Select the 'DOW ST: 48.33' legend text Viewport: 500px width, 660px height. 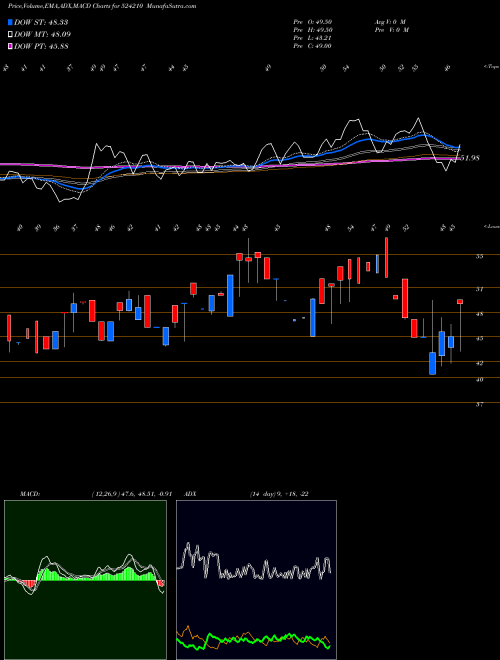tap(41, 22)
